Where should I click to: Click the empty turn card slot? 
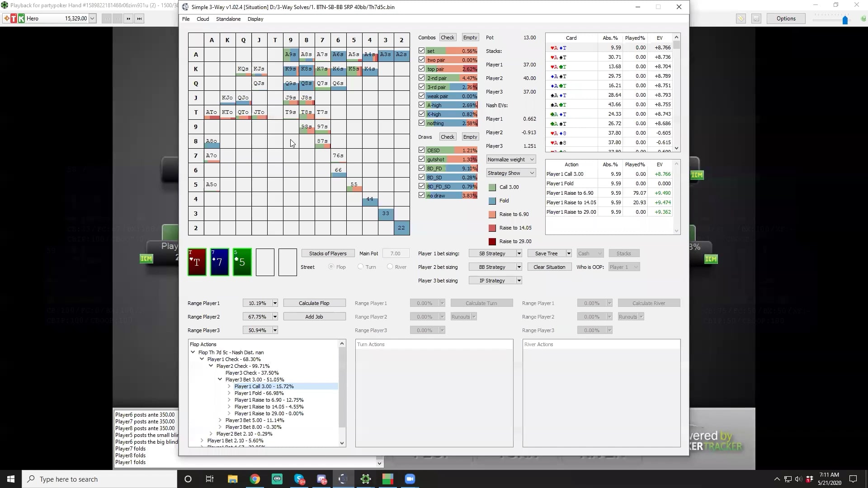coord(265,262)
